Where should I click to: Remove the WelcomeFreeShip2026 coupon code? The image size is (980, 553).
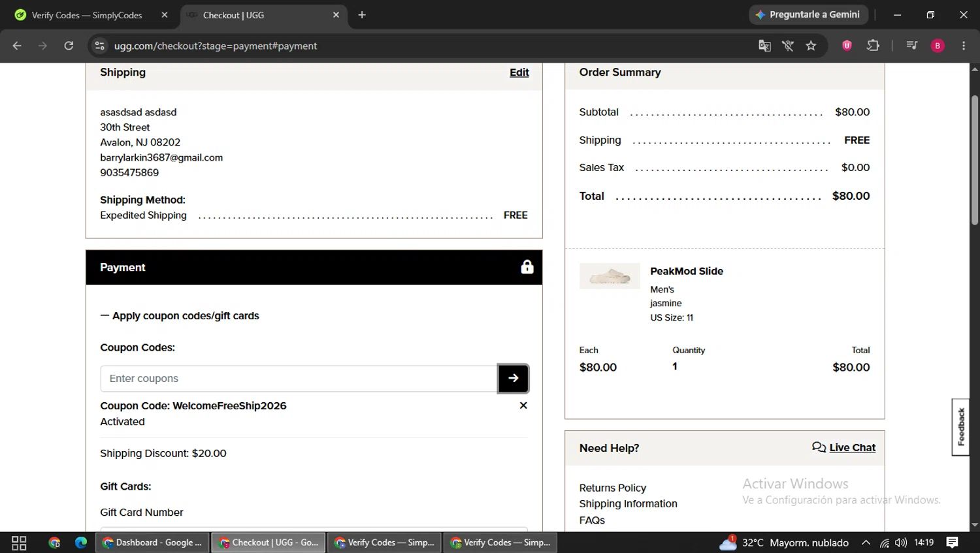click(x=523, y=405)
